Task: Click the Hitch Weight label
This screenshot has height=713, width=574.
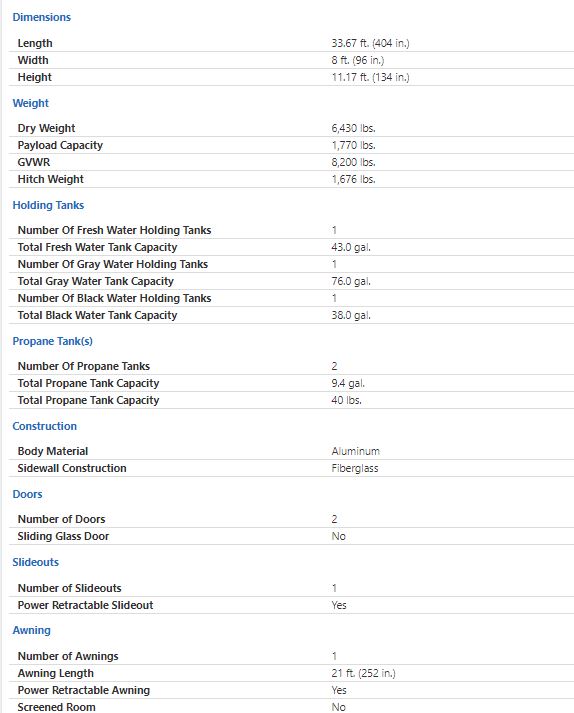Action: [x=50, y=179]
